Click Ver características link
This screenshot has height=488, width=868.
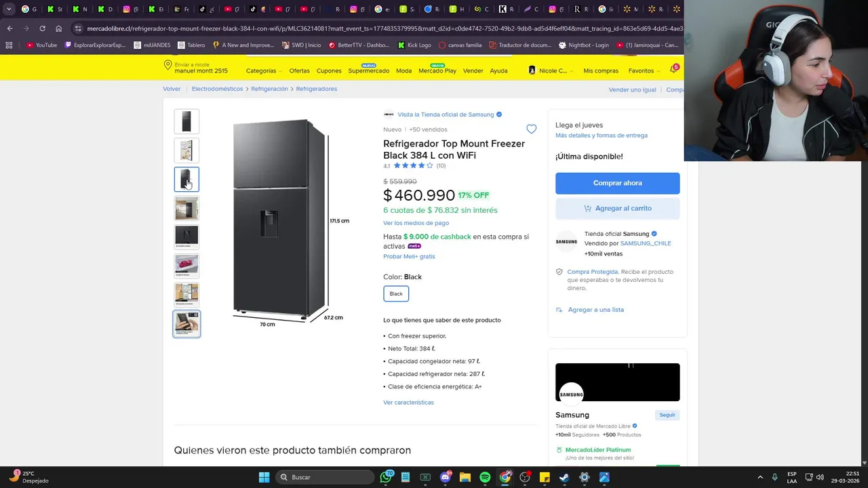pyautogui.click(x=408, y=403)
